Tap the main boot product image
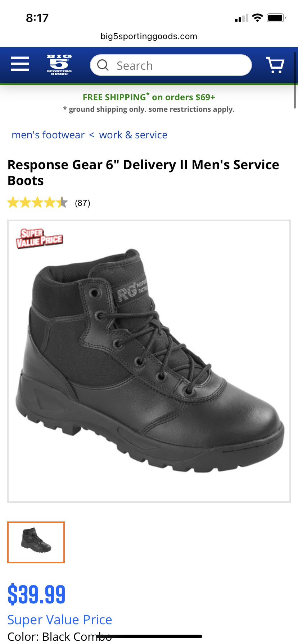298x644 pixels. 149,361
